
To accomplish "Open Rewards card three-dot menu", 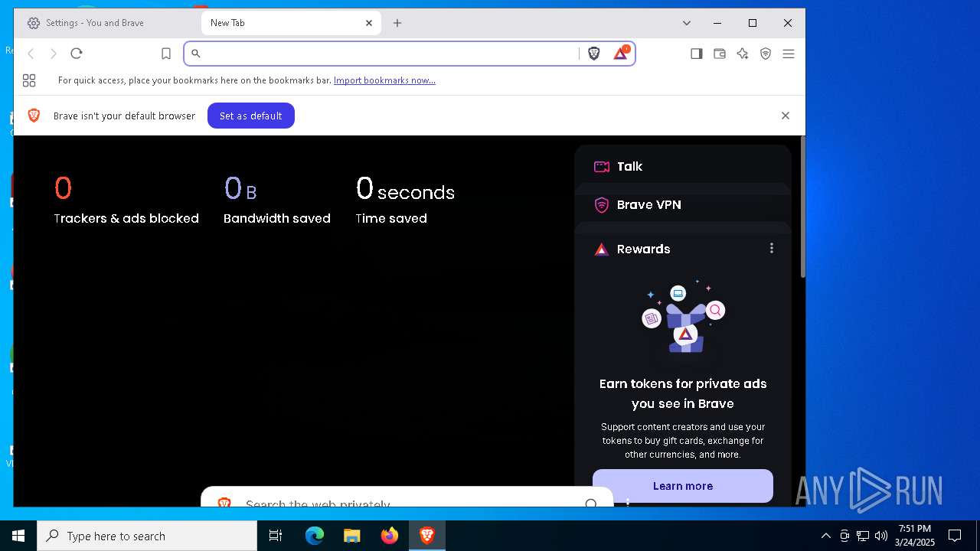I will click(x=771, y=248).
